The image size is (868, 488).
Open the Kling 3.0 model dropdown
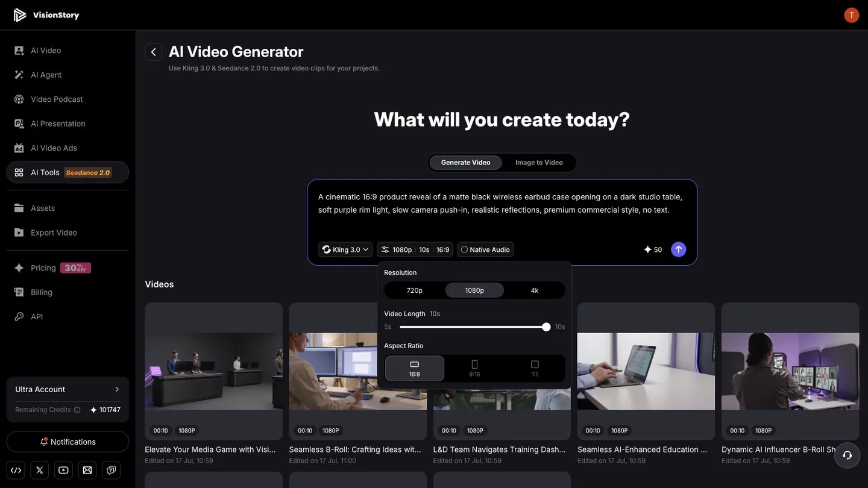pos(345,249)
